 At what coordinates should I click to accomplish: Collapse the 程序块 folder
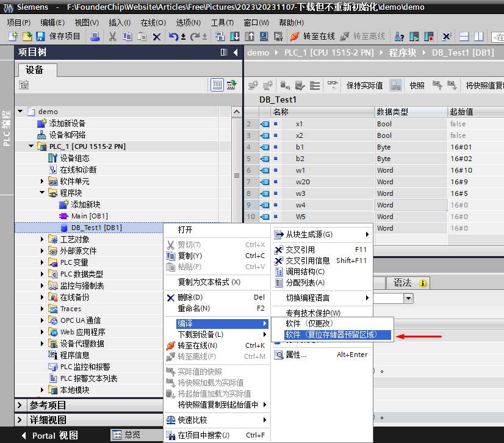(x=41, y=193)
